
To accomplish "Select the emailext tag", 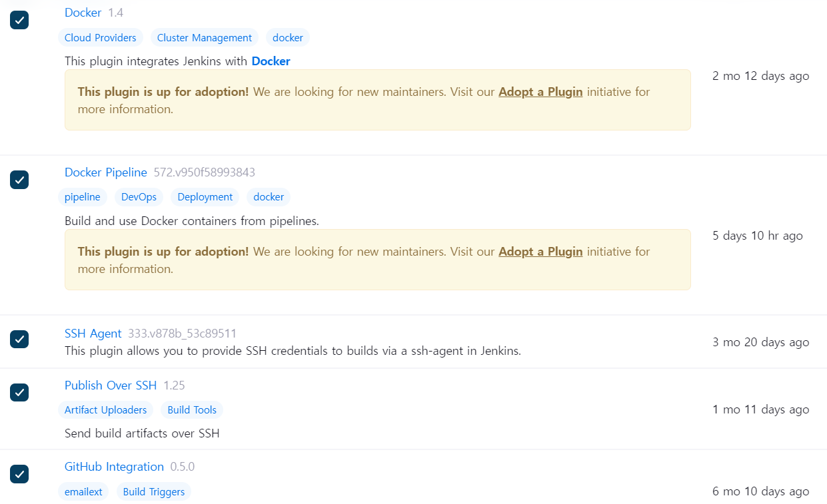I will (x=83, y=492).
